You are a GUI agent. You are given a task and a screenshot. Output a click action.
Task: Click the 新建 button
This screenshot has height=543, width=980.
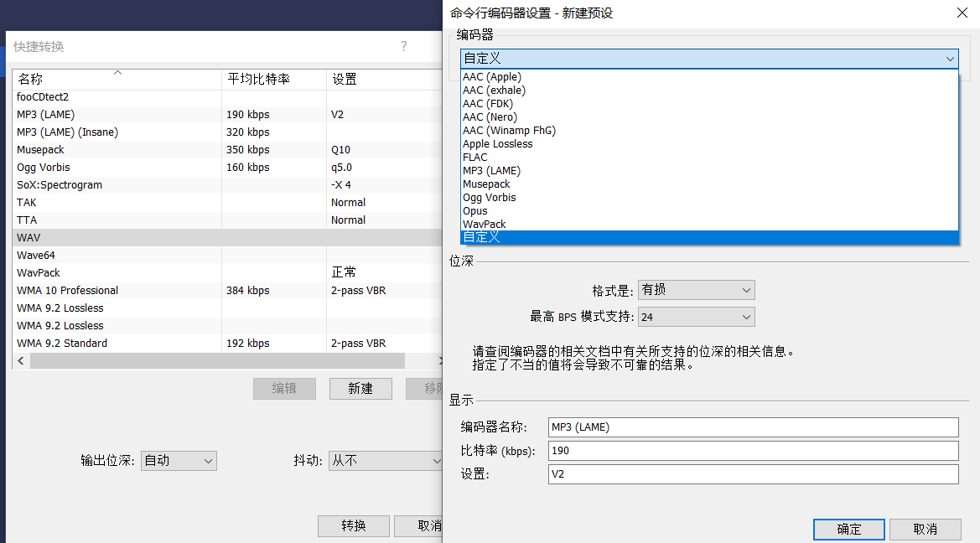pyautogui.click(x=360, y=388)
